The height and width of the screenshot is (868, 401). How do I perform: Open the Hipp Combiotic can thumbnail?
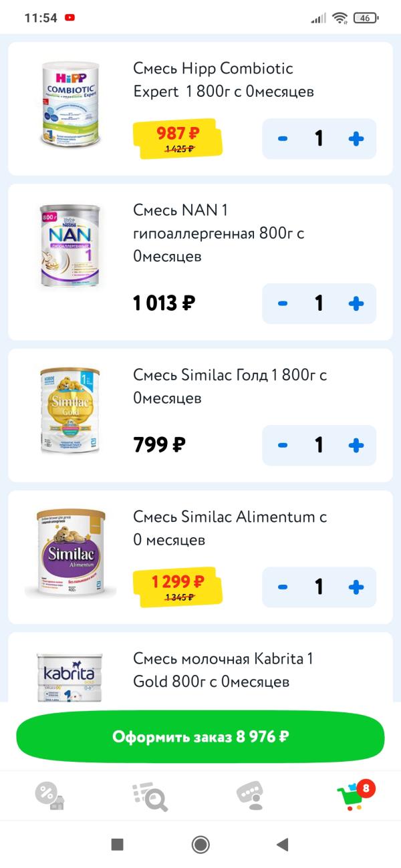tap(70, 104)
